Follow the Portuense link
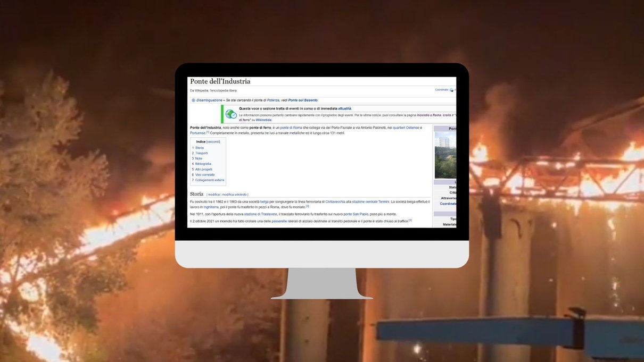 click(198, 133)
